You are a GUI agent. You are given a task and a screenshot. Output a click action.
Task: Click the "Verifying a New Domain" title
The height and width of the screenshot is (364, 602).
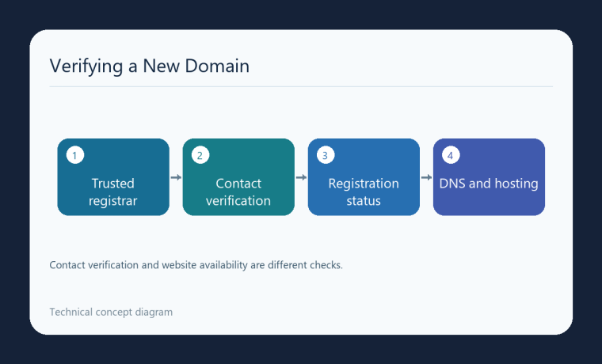pyautogui.click(x=150, y=66)
